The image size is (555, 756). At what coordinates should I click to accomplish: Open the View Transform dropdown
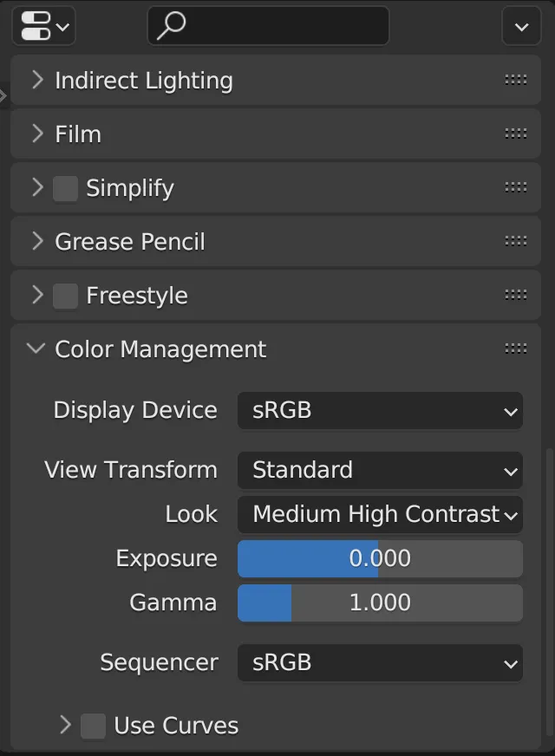pyautogui.click(x=380, y=470)
